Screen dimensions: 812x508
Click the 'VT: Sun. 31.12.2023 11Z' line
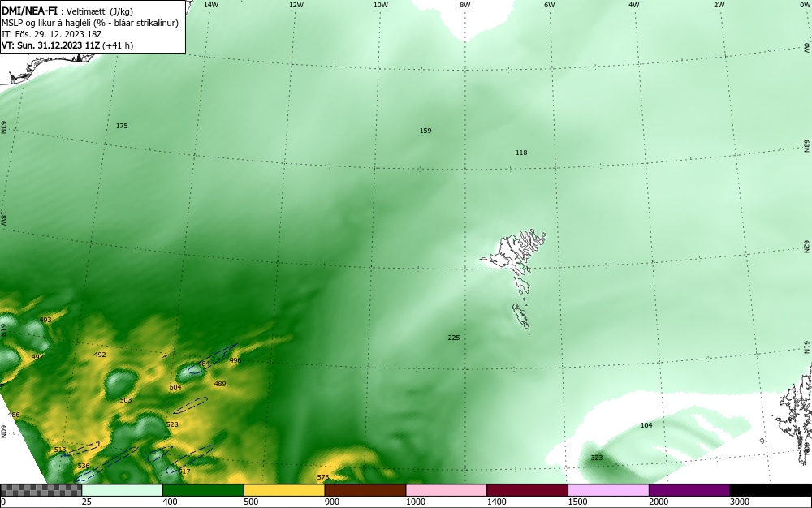[67, 45]
